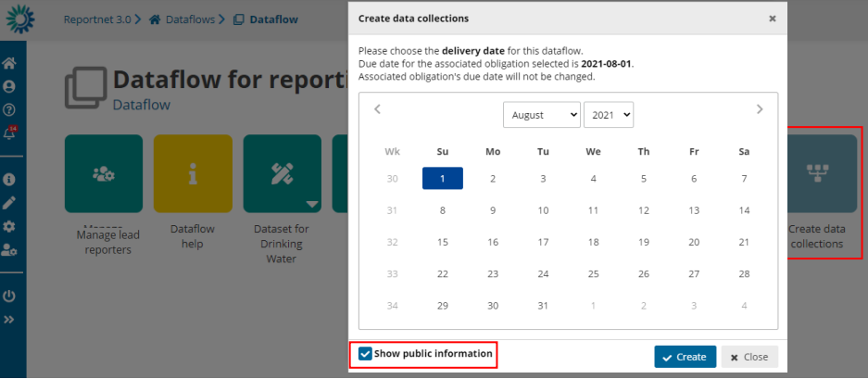Image resolution: width=868 pixels, height=379 pixels.
Task: Open the settings gear icon in sidebar
Action: [x=9, y=226]
